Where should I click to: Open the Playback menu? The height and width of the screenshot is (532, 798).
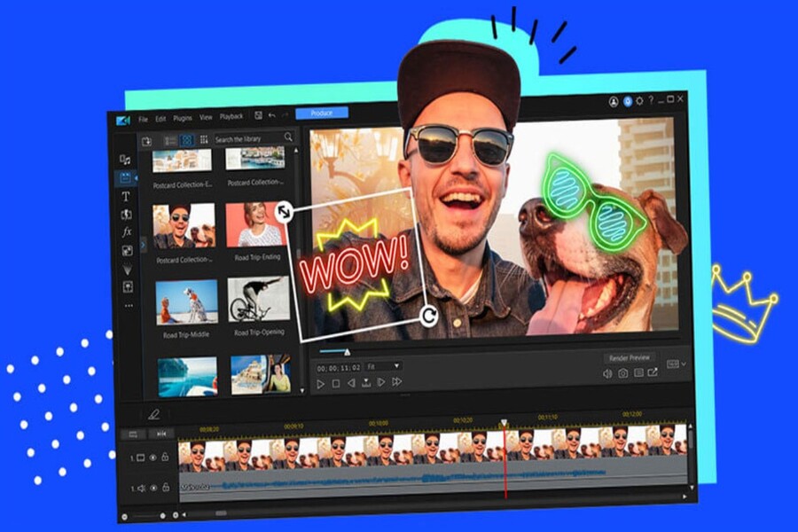(x=231, y=117)
